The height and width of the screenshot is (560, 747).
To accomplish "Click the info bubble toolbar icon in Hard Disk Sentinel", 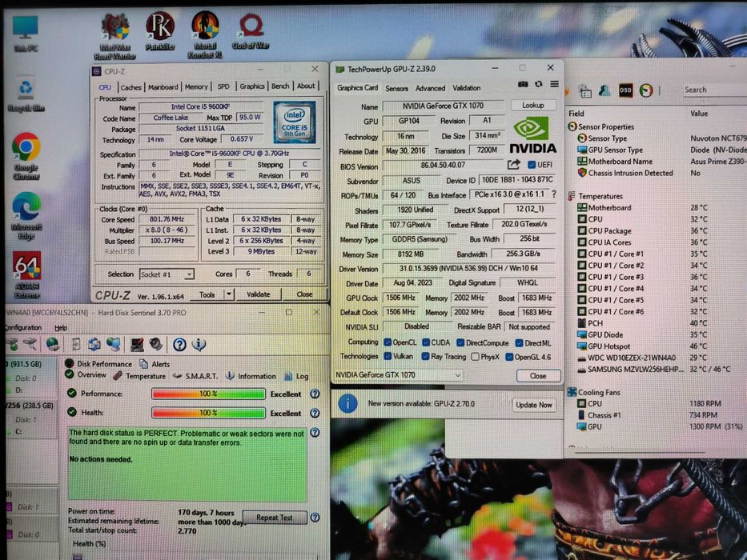I will point(199,344).
